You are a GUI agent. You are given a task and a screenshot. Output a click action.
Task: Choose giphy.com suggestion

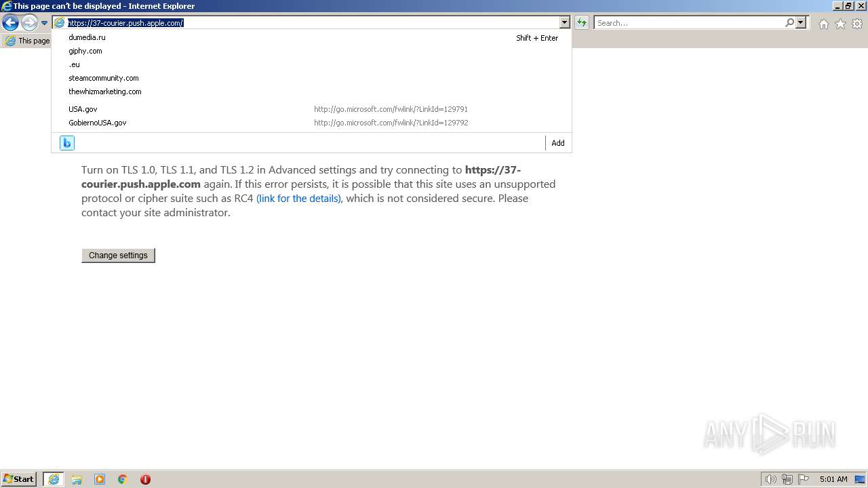point(312,51)
